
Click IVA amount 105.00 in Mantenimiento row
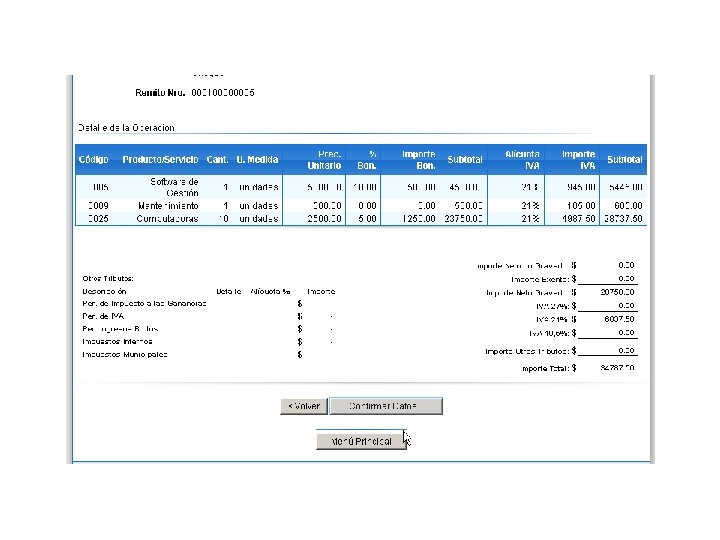(x=581, y=206)
